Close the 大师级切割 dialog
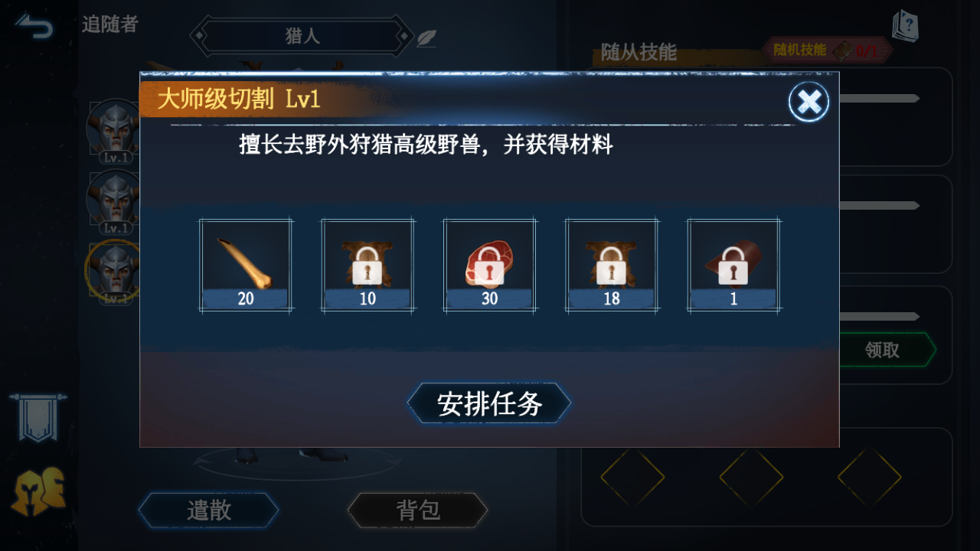 809,102
